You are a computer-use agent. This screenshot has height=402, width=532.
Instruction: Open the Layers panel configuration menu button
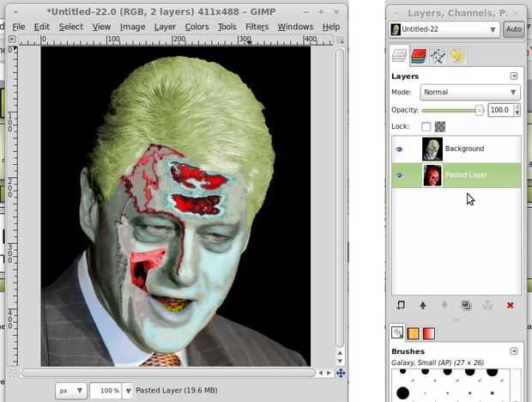(x=514, y=76)
